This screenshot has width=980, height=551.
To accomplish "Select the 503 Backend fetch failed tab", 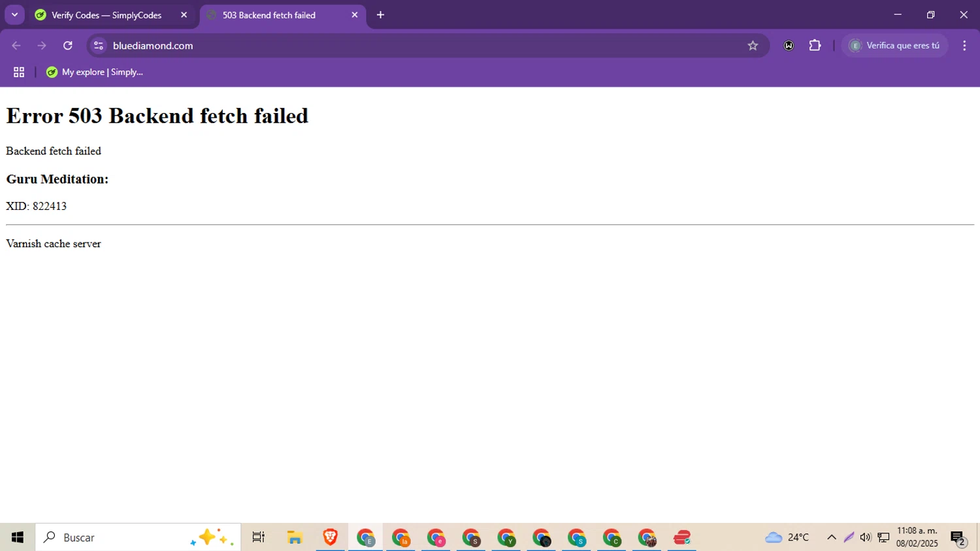I will [283, 15].
